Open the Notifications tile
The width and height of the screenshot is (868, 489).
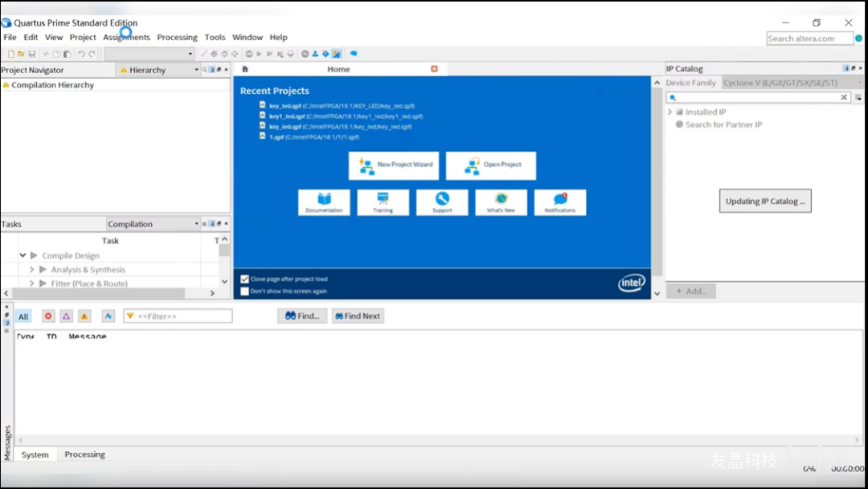[x=559, y=202]
